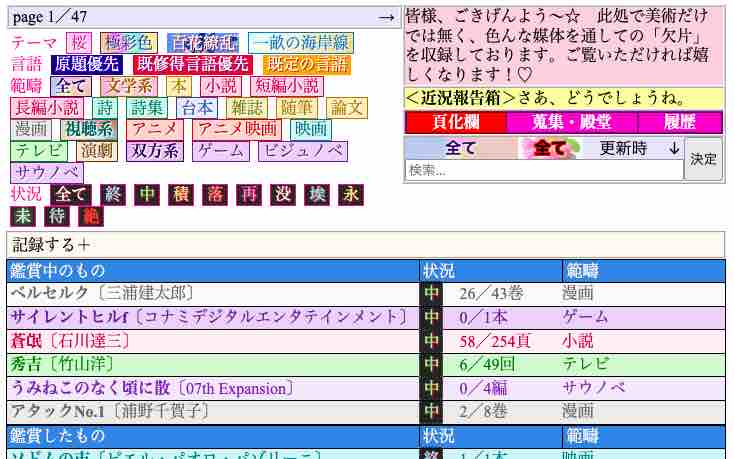734x459 pixels.
Task: Select the 未 status badge filter
Action: coord(22,216)
